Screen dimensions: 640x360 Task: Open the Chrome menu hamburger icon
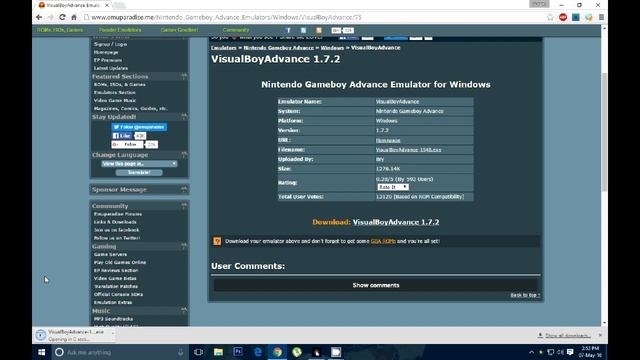[601, 17]
